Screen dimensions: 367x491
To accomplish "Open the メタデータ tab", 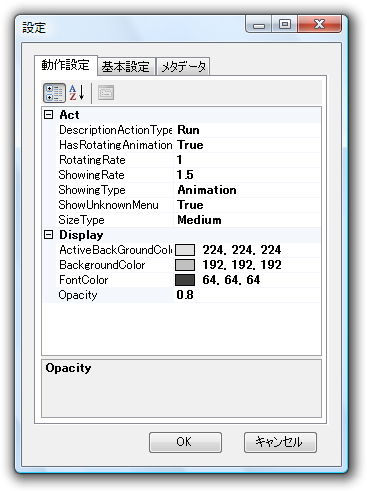I will pyautogui.click(x=183, y=67).
